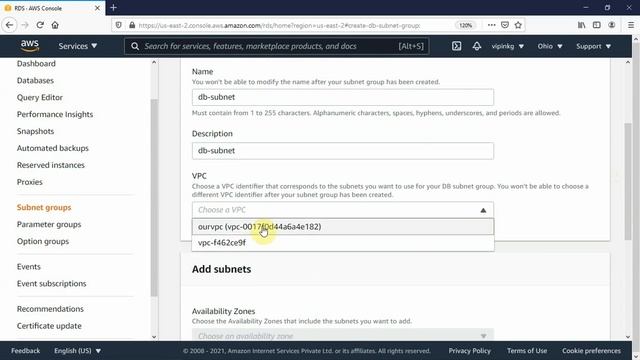The image size is (640, 360).
Task: Open a new browser tab
Action: (x=113, y=7)
